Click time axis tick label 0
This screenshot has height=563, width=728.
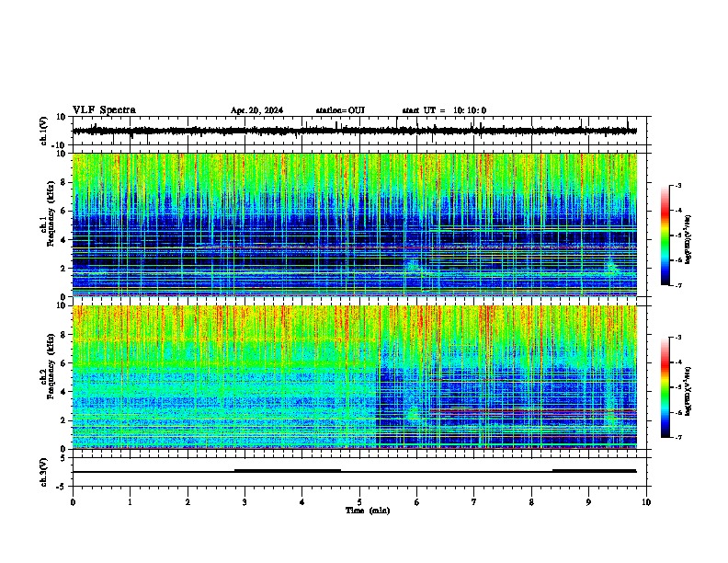(73, 501)
